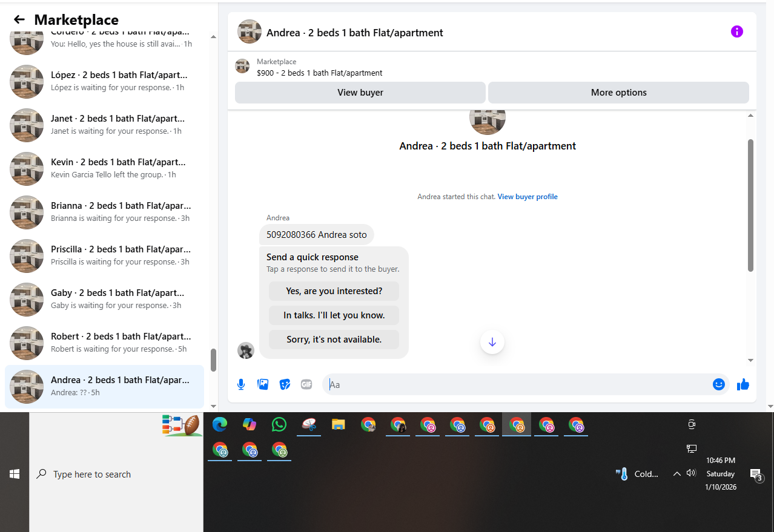Open the emoji picker in message box
Image resolution: width=774 pixels, height=532 pixels.
[x=719, y=384]
